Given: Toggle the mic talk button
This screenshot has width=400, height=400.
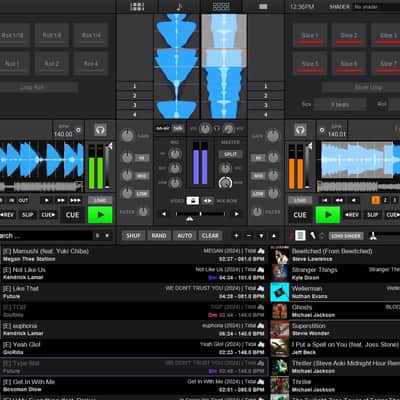Looking at the screenshot, I should click(x=178, y=128).
